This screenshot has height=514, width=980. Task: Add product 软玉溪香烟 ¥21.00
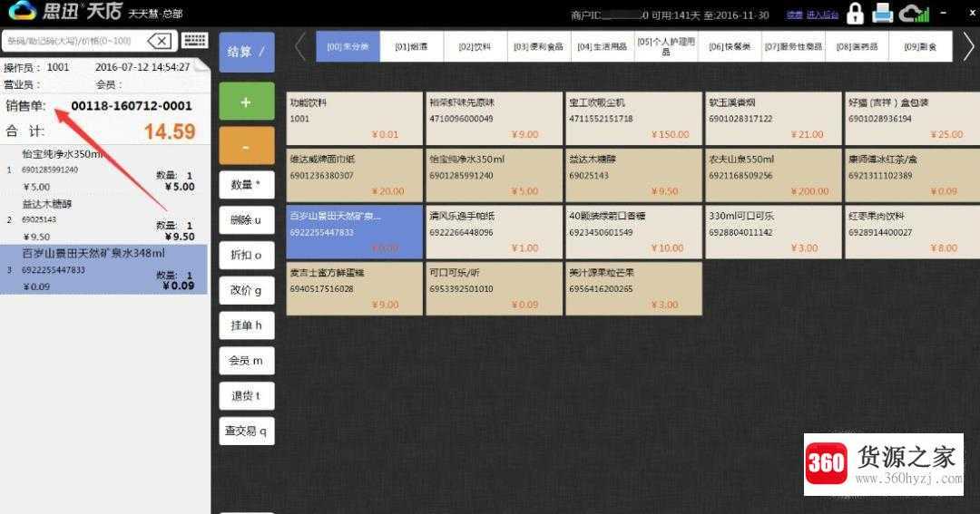[x=773, y=119]
